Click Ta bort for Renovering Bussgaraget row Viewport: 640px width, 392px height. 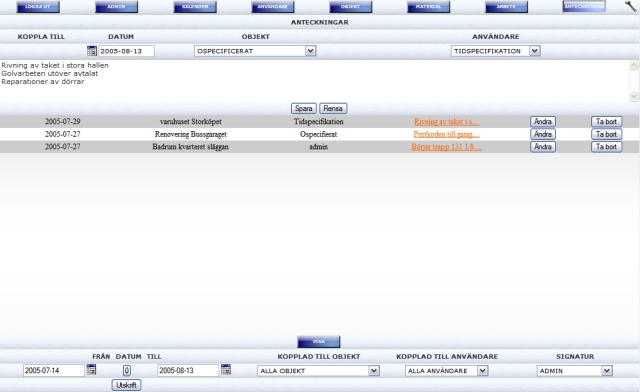pos(607,134)
